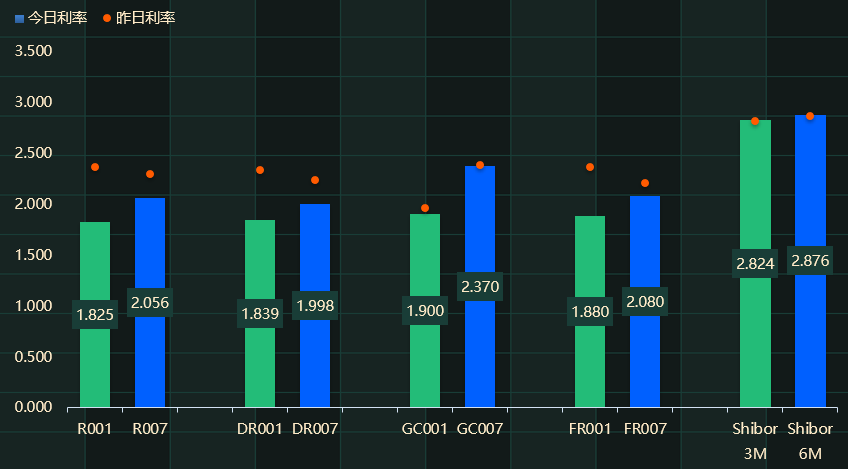Image resolution: width=848 pixels, height=469 pixels.
Task: Click yesterday's rate dot above R001
Action: pyautogui.click(x=95, y=167)
